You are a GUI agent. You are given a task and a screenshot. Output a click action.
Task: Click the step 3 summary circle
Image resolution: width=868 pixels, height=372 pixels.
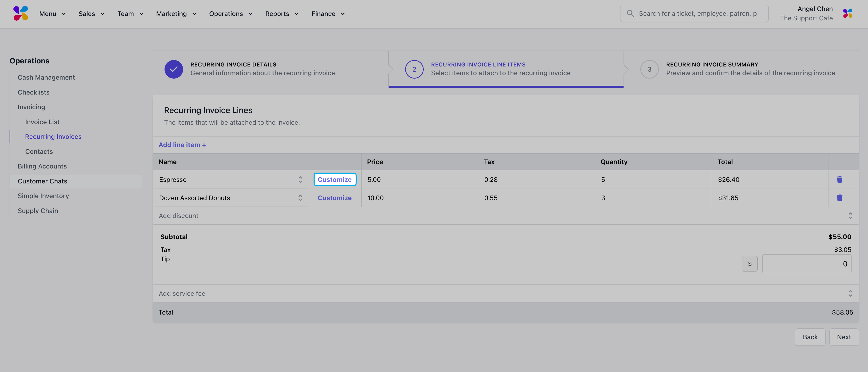(x=649, y=69)
